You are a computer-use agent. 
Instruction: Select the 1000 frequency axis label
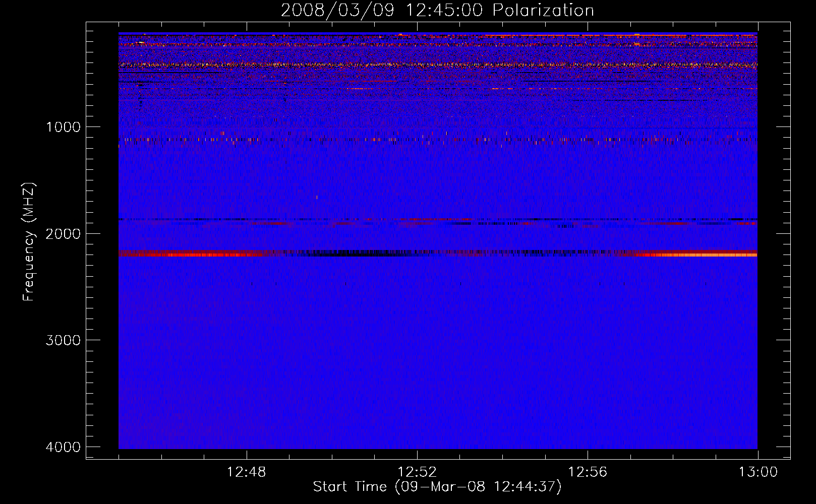[63, 127]
